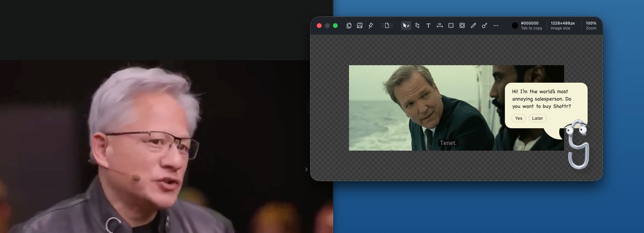This screenshot has height=233, width=644.
Task: Select the rectangle shape tool
Action: click(x=451, y=25)
